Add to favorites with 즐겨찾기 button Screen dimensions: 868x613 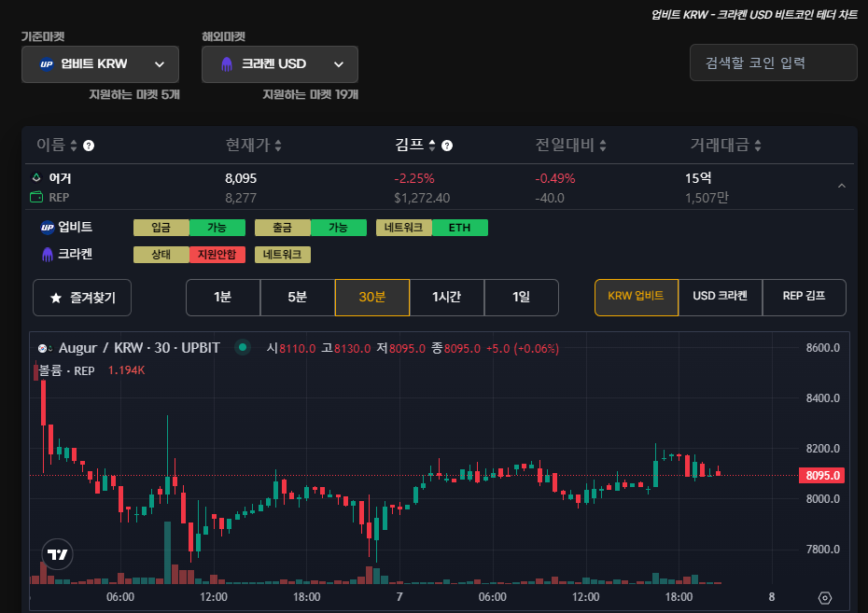tap(82, 298)
